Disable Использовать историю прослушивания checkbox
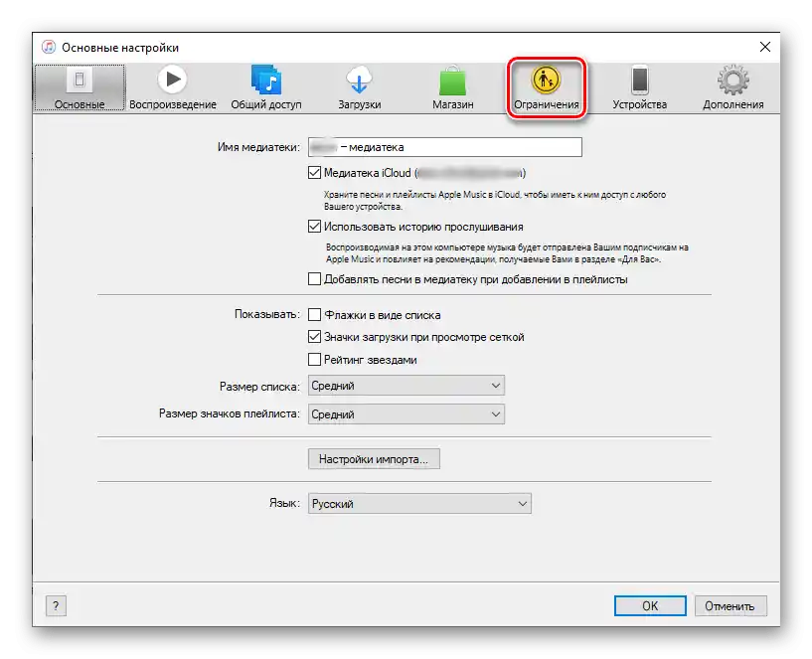 (314, 227)
